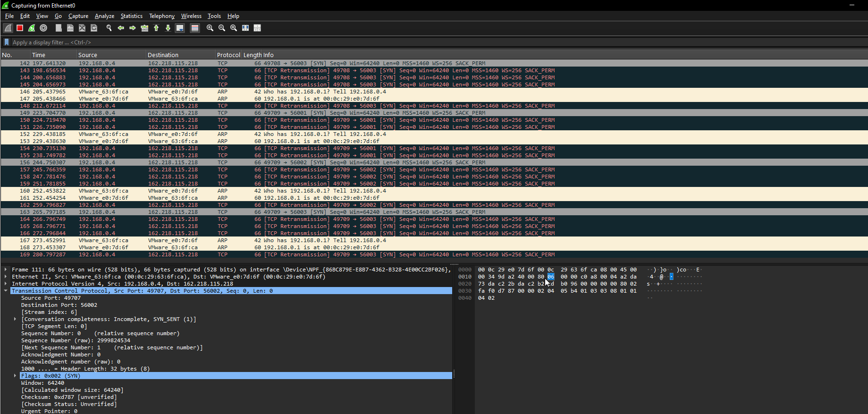Toggle packet list colorization

194,28
